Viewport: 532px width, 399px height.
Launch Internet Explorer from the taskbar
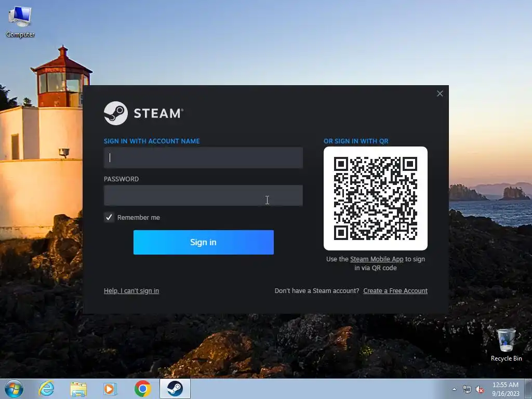click(46, 389)
